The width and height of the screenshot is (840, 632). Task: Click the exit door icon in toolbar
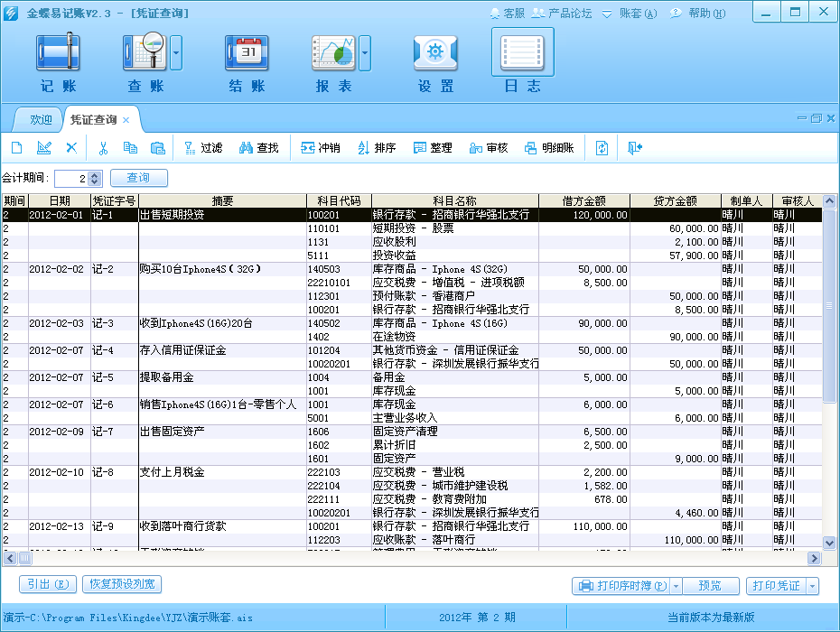point(634,148)
